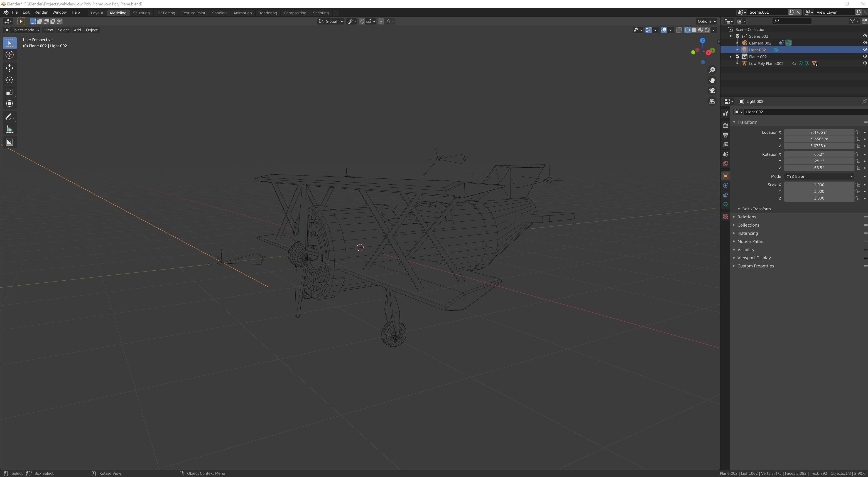Switch to the UV Editing workspace tab
Viewport: 868px width, 477px height.
tap(165, 13)
